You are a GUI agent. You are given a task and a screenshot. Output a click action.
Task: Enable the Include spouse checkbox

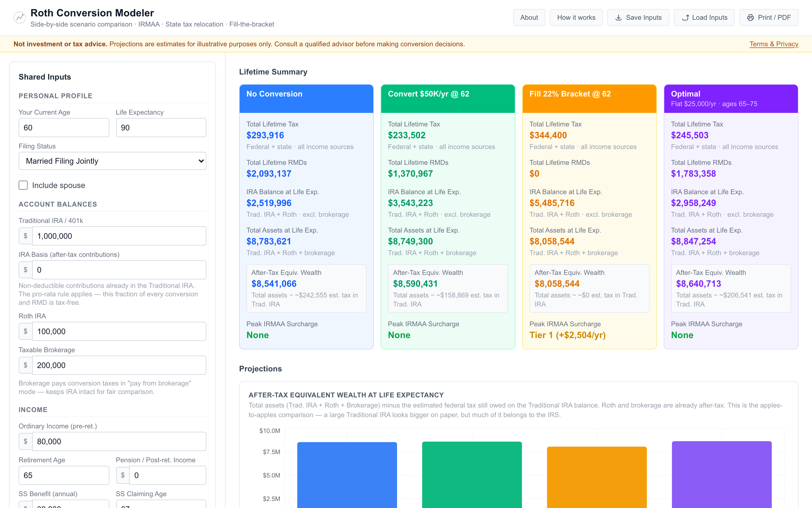(x=23, y=185)
